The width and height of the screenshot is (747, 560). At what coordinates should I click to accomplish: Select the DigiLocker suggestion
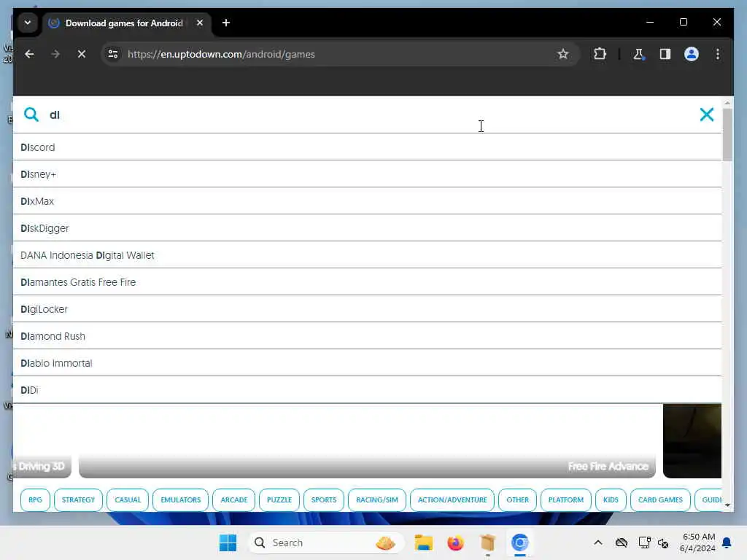[x=367, y=309]
